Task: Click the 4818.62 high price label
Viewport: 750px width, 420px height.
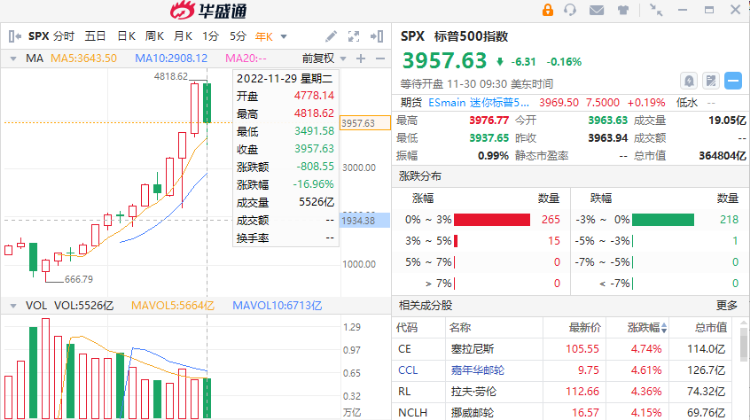Action: tap(171, 77)
